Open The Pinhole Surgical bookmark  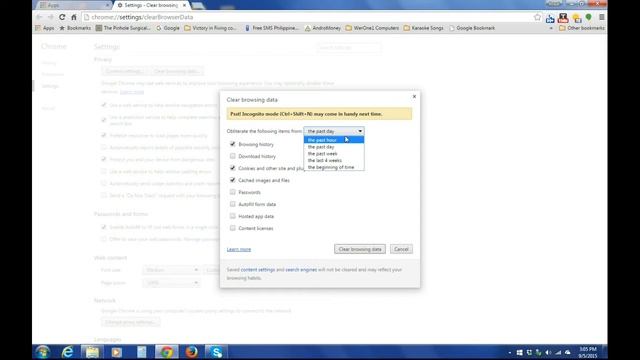[x=123, y=28]
